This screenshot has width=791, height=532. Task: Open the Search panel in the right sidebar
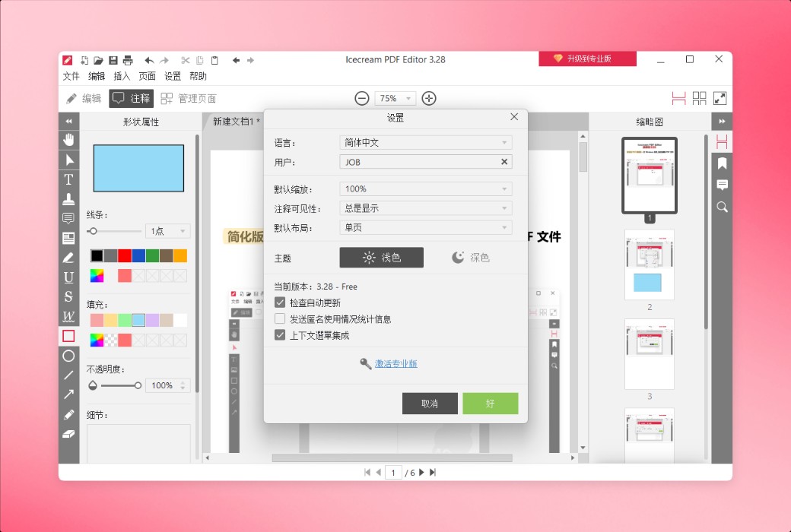(721, 207)
